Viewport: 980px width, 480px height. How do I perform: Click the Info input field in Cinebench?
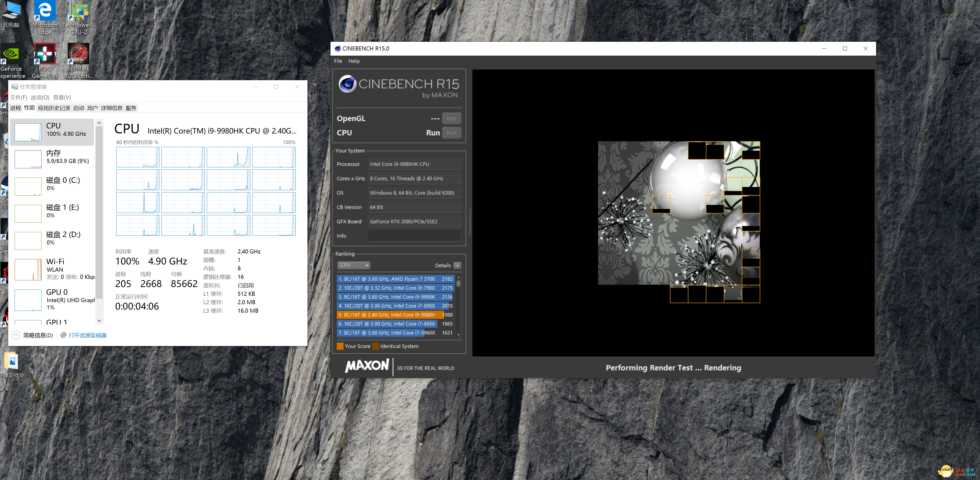click(414, 236)
